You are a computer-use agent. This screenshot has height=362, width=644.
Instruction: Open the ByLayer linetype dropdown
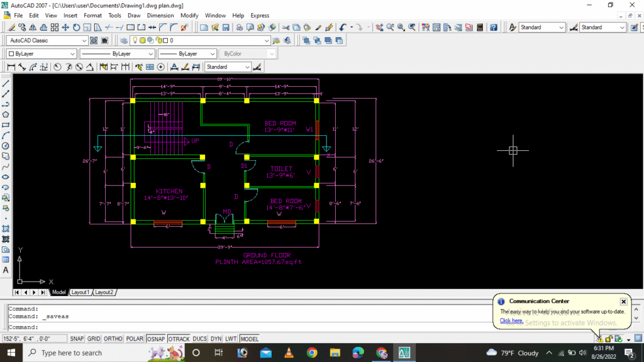click(x=117, y=54)
